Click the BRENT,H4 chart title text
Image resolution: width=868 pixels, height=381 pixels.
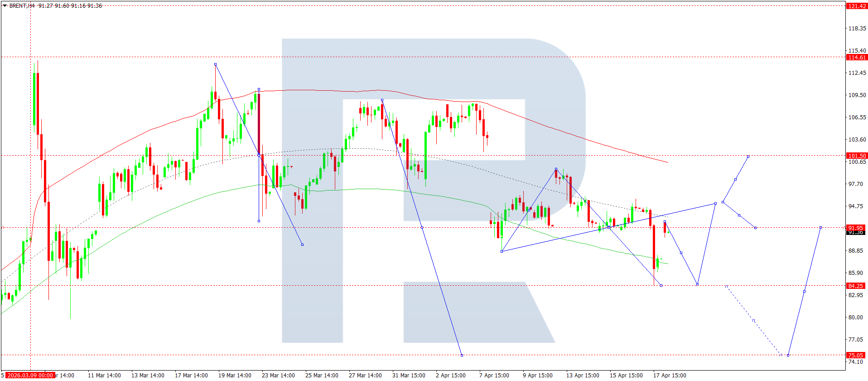coord(22,6)
